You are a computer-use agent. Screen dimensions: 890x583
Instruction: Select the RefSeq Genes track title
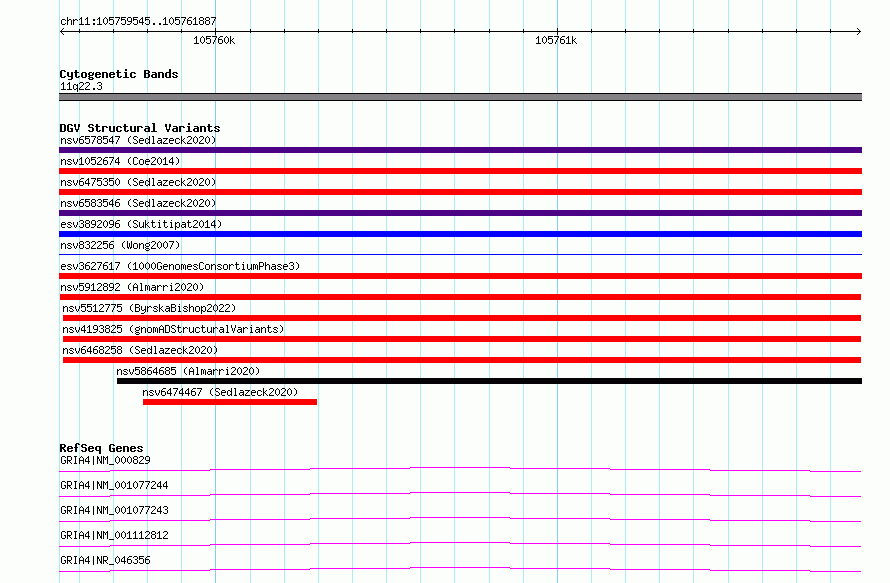[101, 448]
